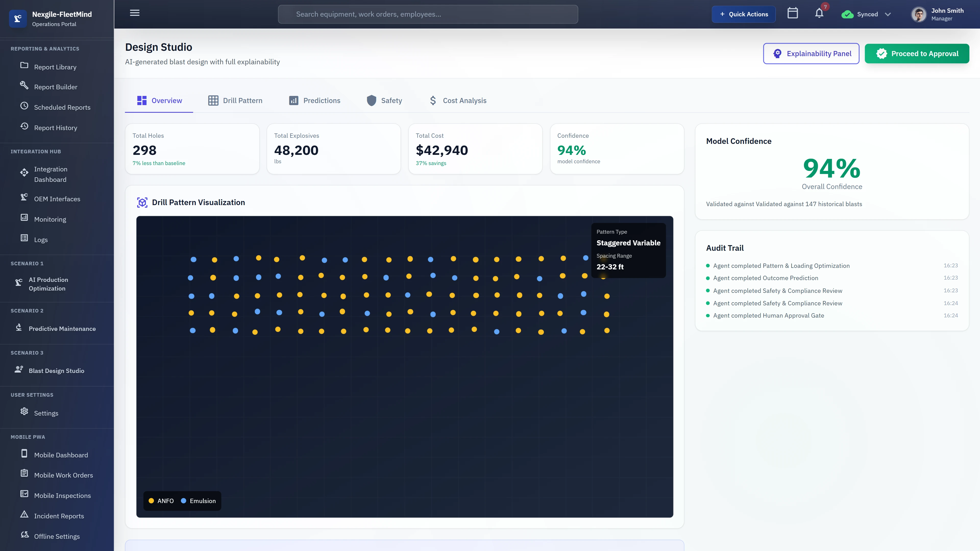Image resolution: width=980 pixels, height=551 pixels.
Task: Toggle the Emulsion legend indicator
Action: tap(184, 501)
